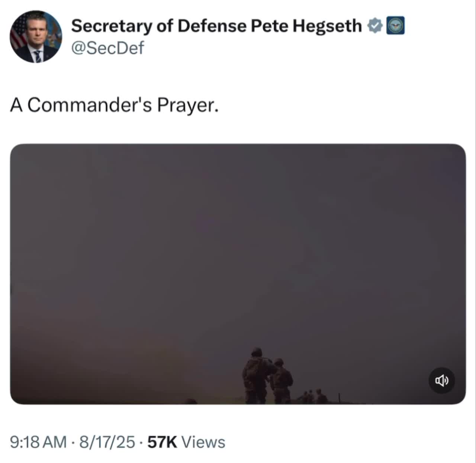Click the "8/17/25" post date
This screenshot has width=476, height=463.
coord(107,442)
